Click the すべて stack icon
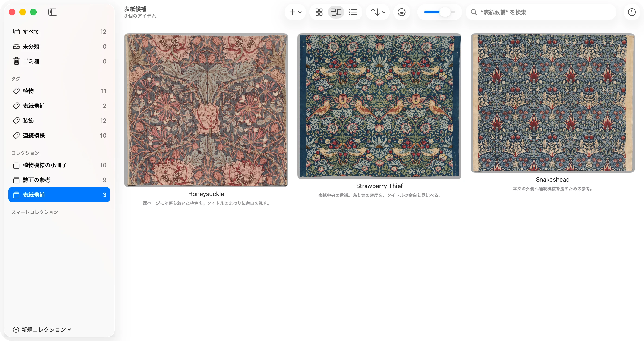The width and height of the screenshot is (644, 341). [x=16, y=32]
